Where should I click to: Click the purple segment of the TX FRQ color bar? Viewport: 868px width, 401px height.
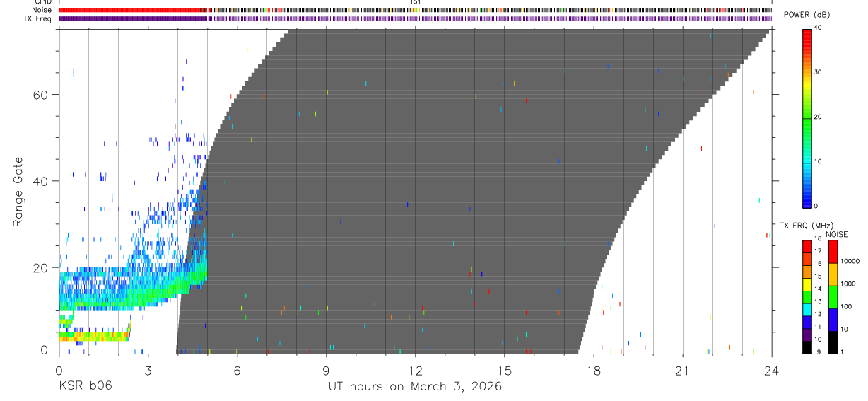coord(807,335)
